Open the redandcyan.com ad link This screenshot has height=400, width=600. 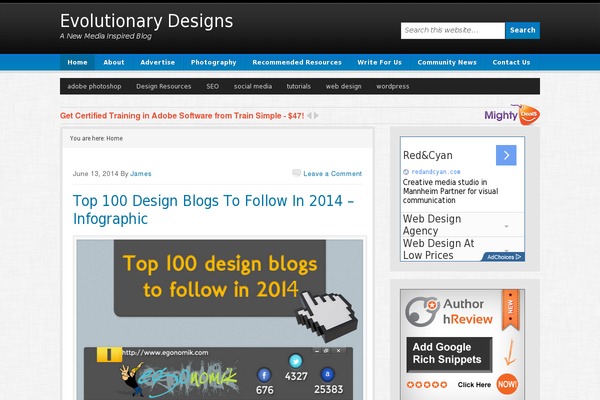(x=436, y=172)
